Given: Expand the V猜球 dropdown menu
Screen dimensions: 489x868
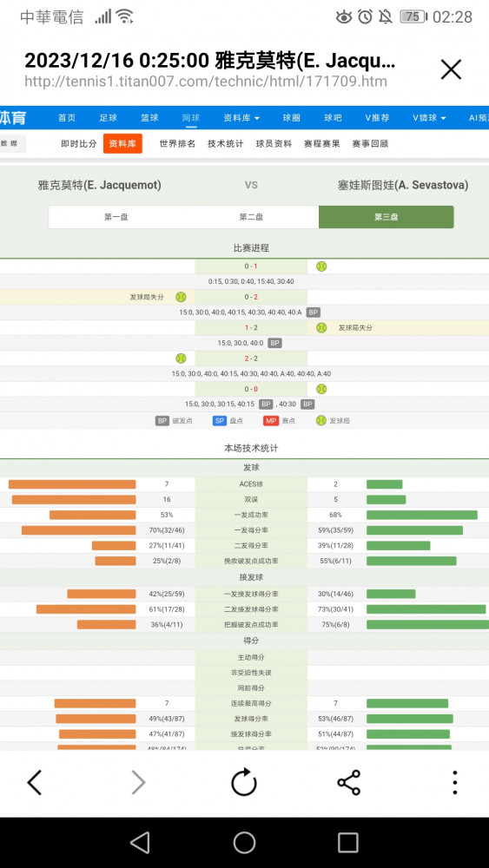Looking at the screenshot, I should (429, 118).
